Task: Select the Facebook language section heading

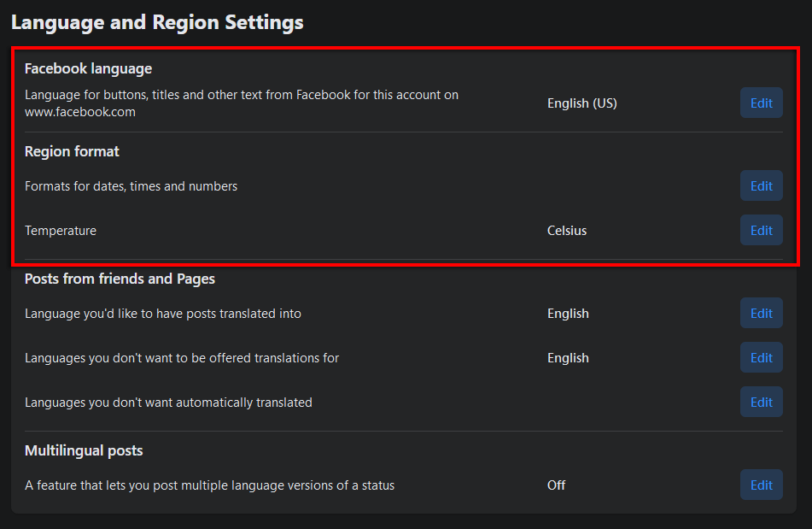Action: click(x=88, y=68)
